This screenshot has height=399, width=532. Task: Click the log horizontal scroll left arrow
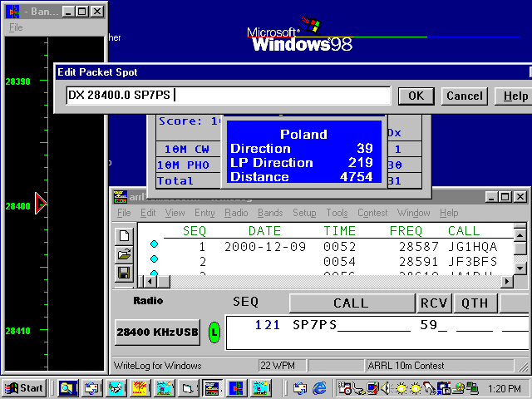[x=150, y=281]
